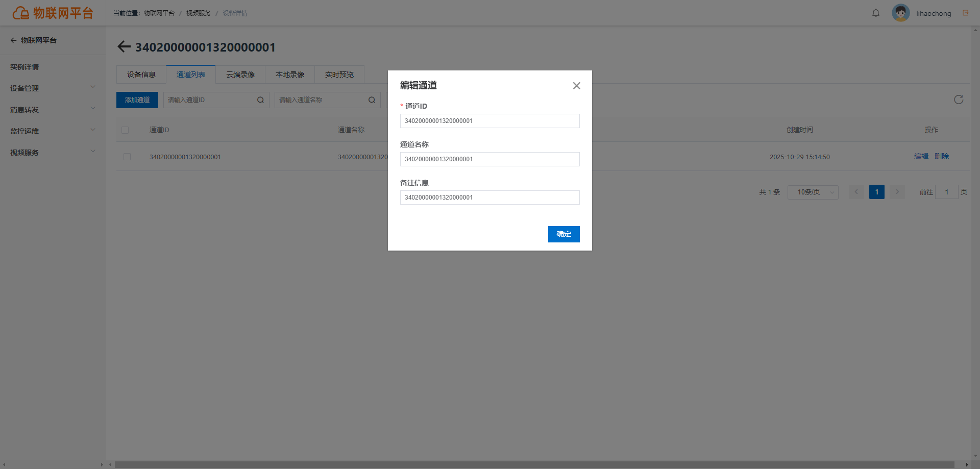Viewport: 980px width, 469px height.
Task: Click the 创建时间 column header
Action: point(799,130)
